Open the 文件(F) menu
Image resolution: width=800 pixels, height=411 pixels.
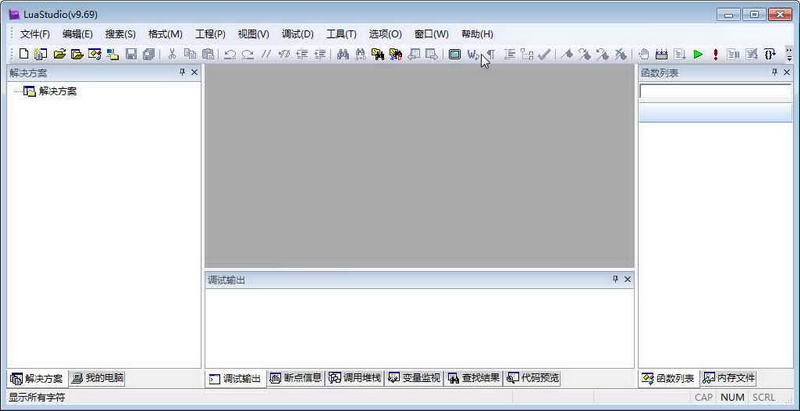tap(35, 34)
